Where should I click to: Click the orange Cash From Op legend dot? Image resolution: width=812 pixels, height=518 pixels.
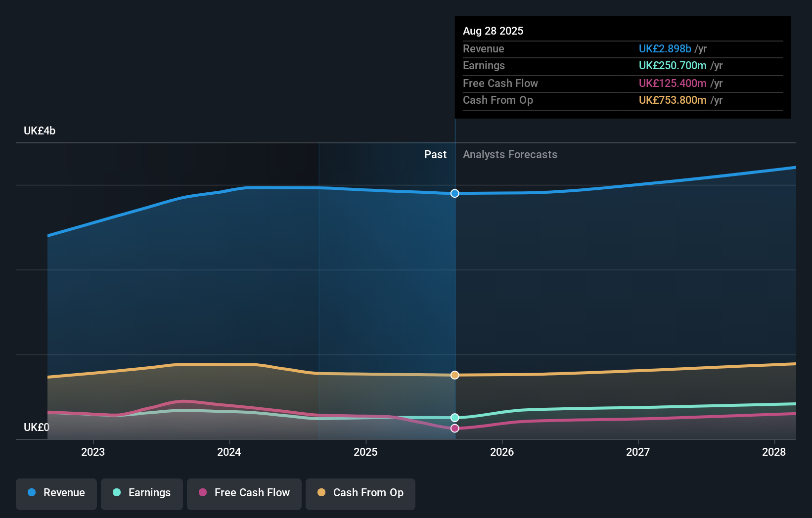click(x=322, y=493)
